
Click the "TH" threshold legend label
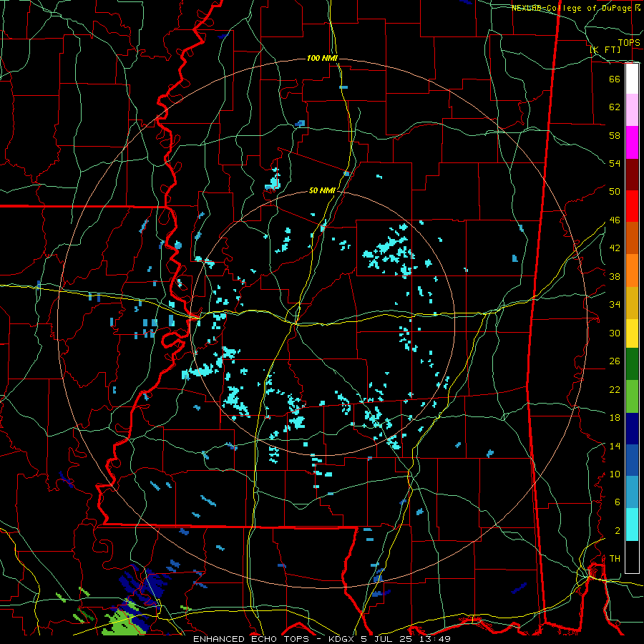click(x=615, y=559)
